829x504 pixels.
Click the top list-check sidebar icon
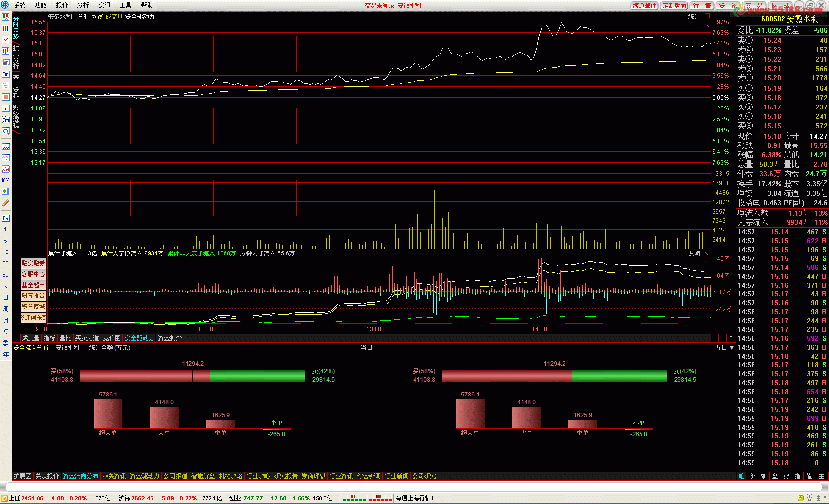[x=6, y=17]
